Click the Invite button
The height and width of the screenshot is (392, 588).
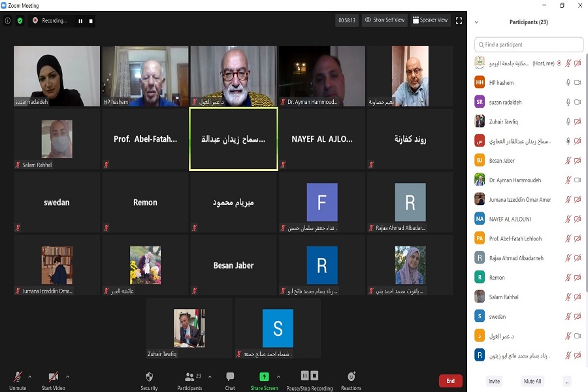[494, 381]
